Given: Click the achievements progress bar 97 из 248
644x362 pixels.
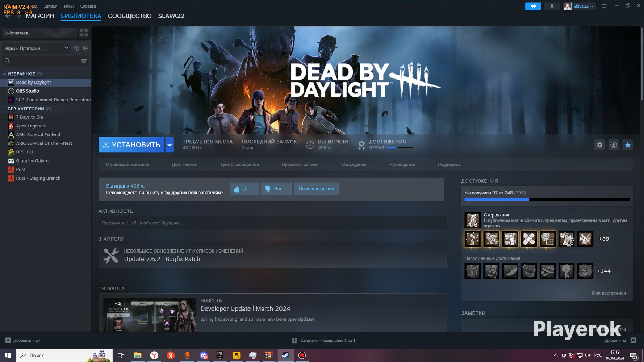Looking at the screenshot, I should tap(547, 199).
